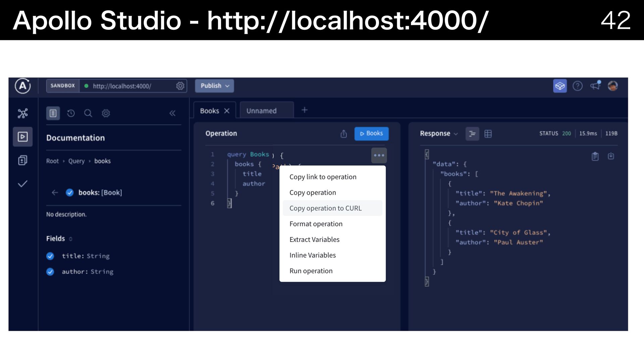Open the Explorer play sidebar icon

22,137
